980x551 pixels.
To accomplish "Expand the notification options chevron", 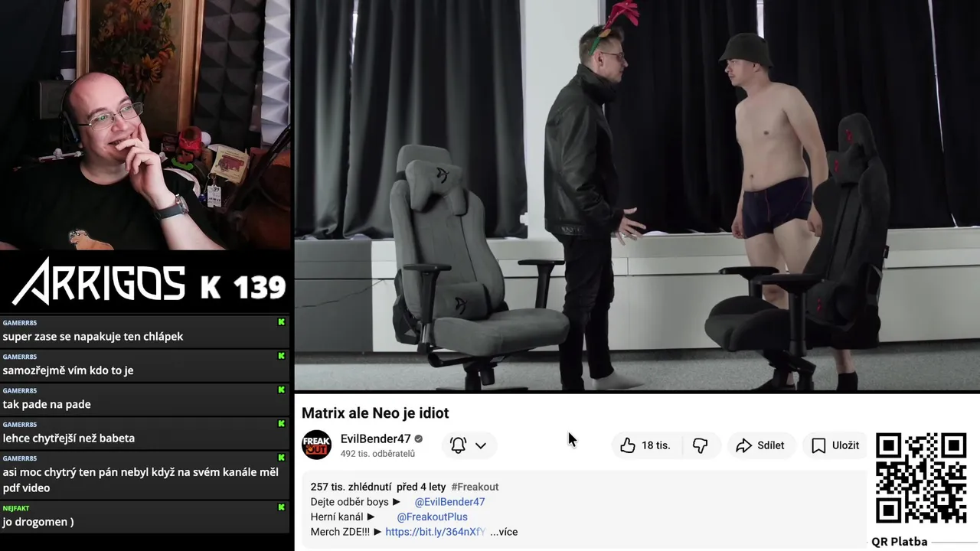I will click(481, 445).
